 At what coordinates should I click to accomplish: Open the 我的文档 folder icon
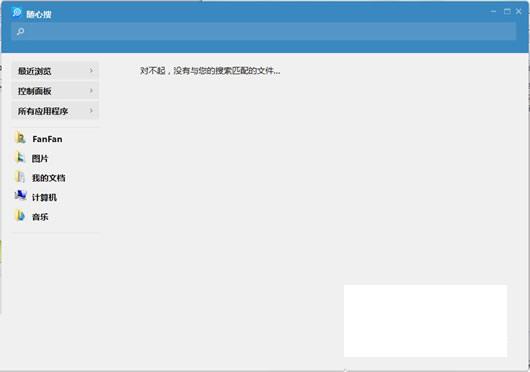(x=21, y=177)
